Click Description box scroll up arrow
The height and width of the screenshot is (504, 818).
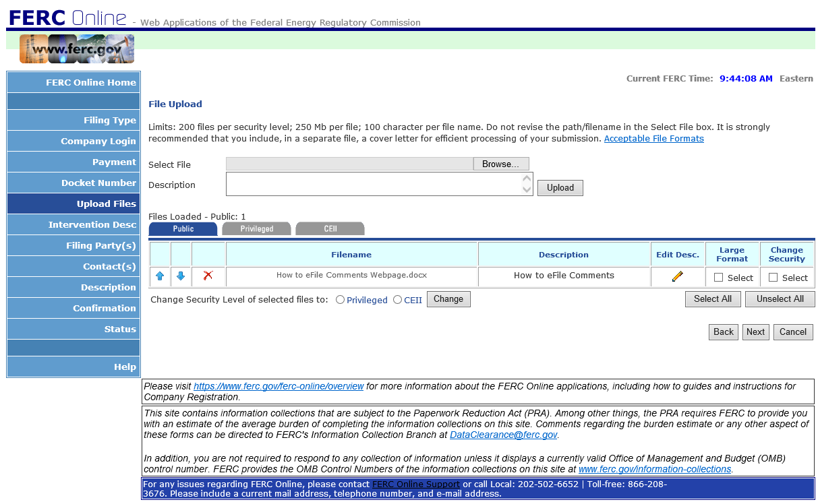click(x=527, y=179)
